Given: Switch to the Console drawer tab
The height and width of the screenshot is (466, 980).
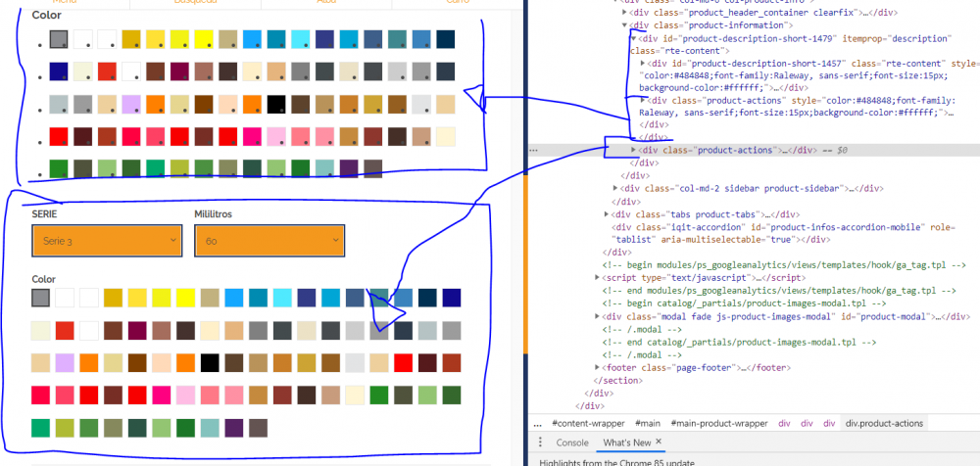Looking at the screenshot, I should click(x=572, y=443).
